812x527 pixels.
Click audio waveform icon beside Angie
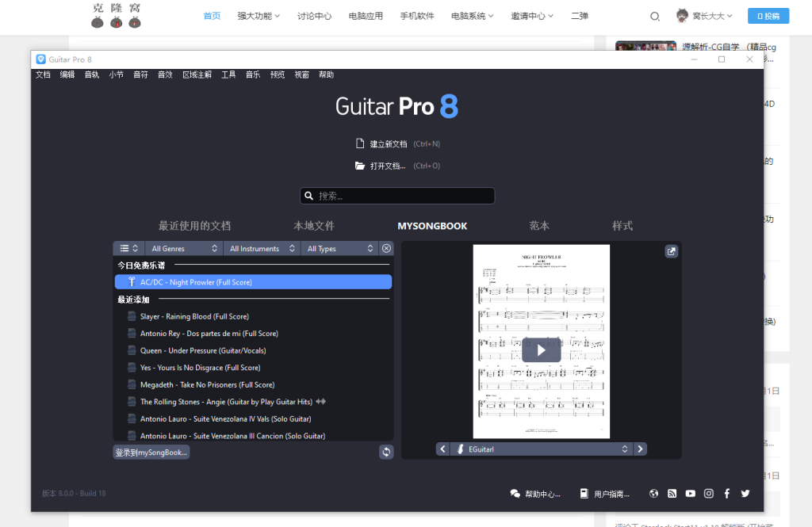[321, 401]
